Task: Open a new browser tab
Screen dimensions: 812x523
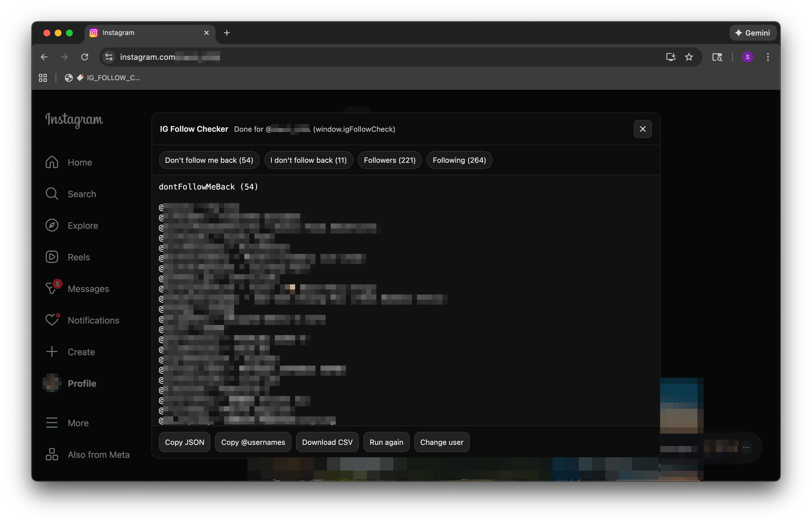Action: click(x=227, y=33)
